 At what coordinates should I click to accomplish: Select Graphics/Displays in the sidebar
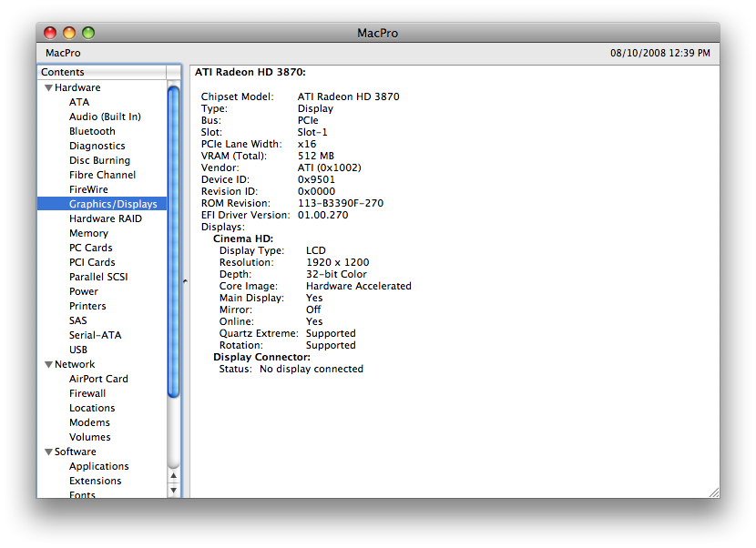[x=102, y=204]
